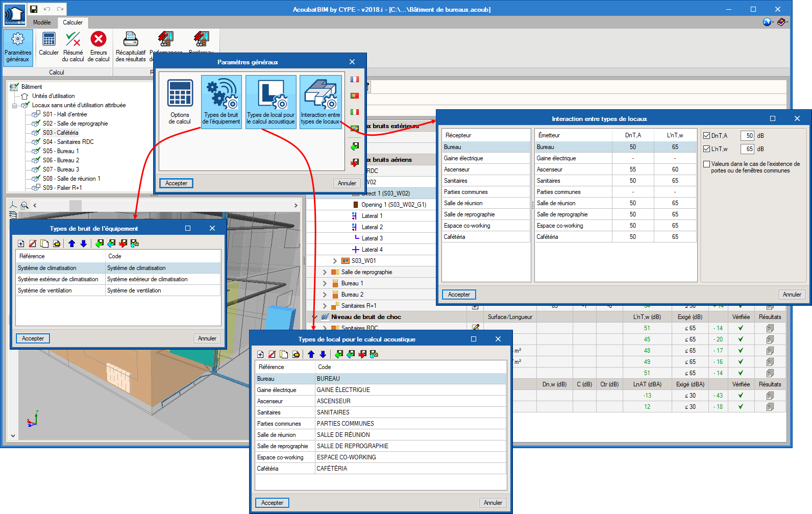Click the L'nT,w value field showing 65
The width and height of the screenshot is (812, 514).
click(747, 149)
